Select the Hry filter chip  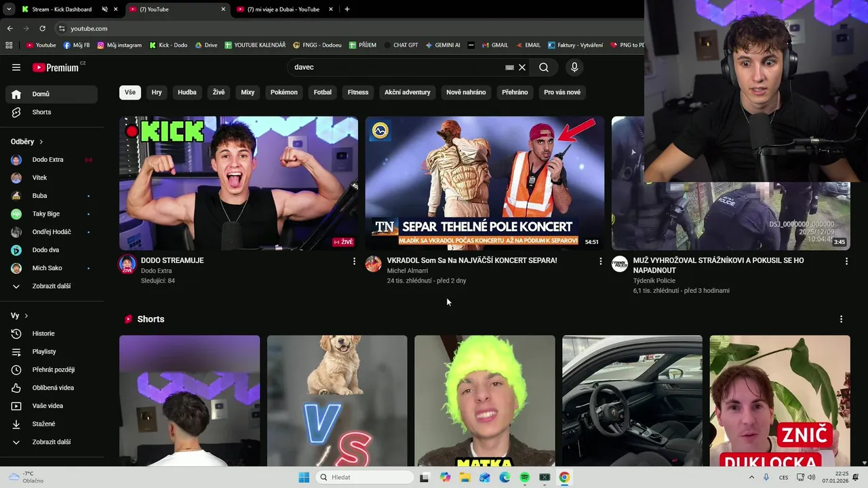coord(157,92)
